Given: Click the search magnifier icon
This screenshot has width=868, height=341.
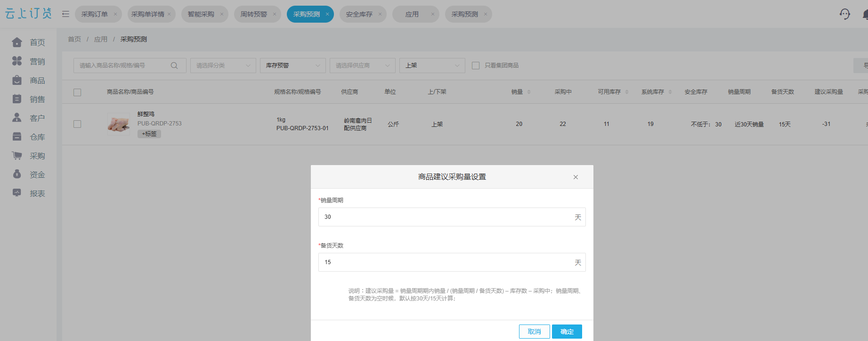Looking at the screenshot, I should click(174, 66).
